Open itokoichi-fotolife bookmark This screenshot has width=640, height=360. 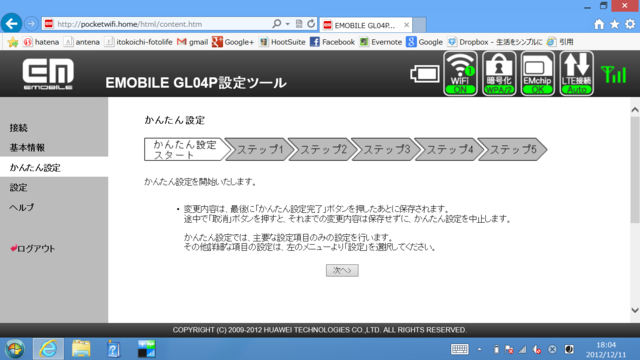138,42
